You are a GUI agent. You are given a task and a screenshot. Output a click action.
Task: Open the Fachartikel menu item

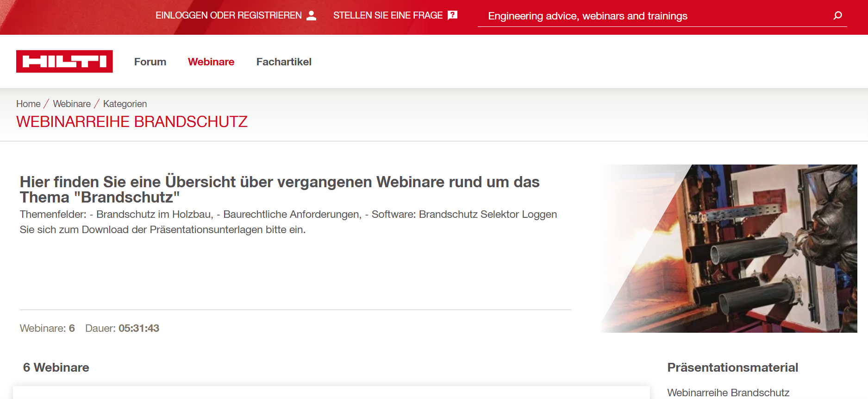click(x=284, y=62)
